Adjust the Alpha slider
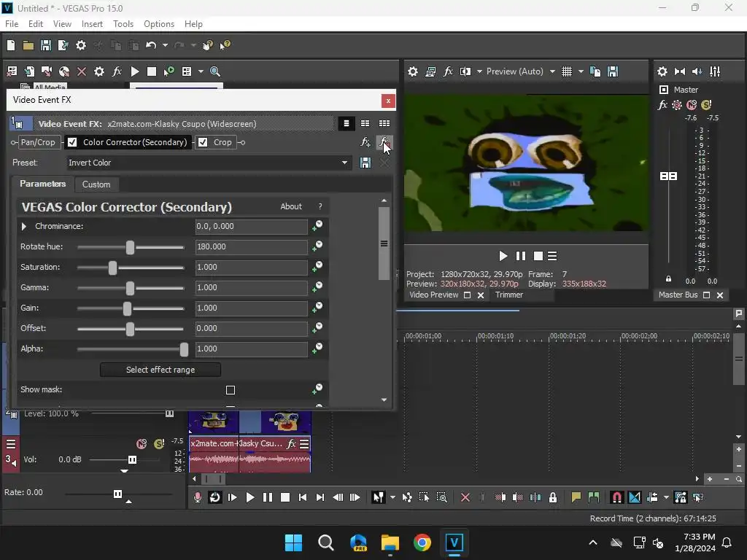The image size is (747, 560). tap(184, 349)
